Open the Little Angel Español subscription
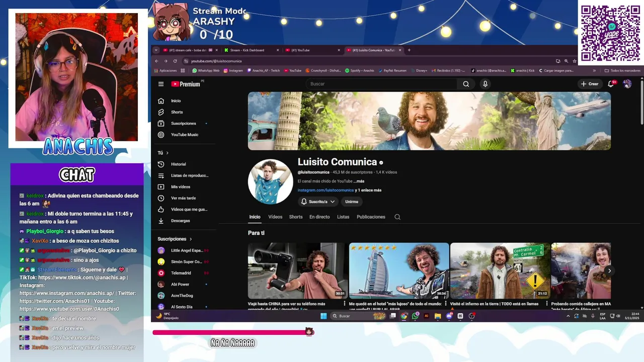The width and height of the screenshot is (644, 362). 182,250
